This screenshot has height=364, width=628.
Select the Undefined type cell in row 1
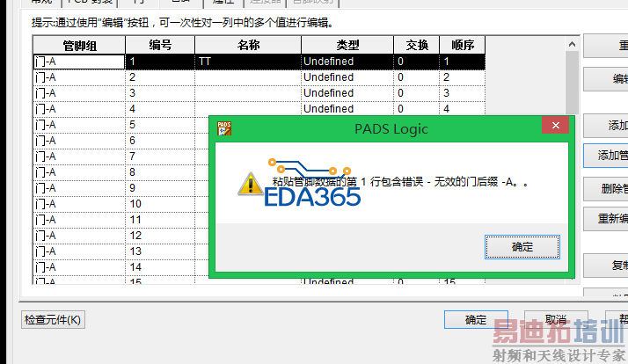(x=347, y=62)
